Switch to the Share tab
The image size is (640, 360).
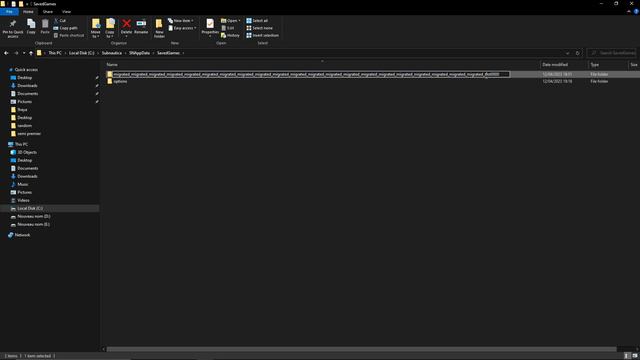tap(47, 12)
